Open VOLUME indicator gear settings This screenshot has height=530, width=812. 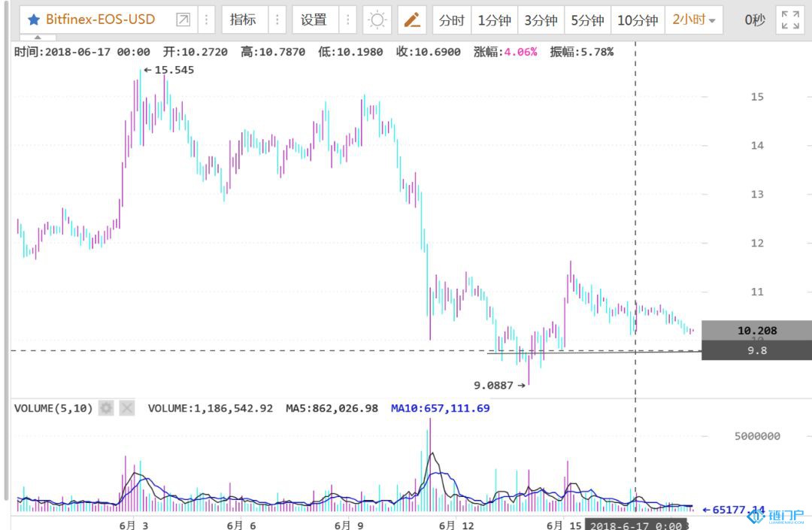pyautogui.click(x=106, y=408)
